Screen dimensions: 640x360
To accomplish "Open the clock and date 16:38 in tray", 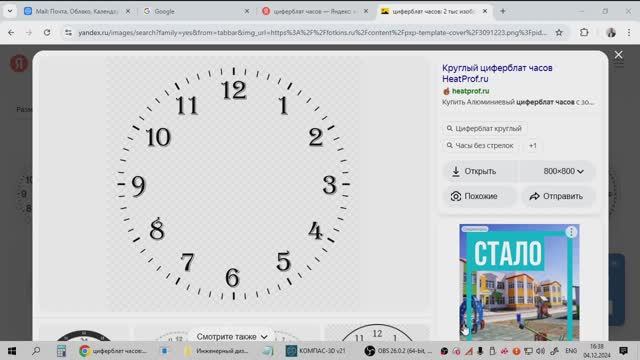I will (x=597, y=351).
